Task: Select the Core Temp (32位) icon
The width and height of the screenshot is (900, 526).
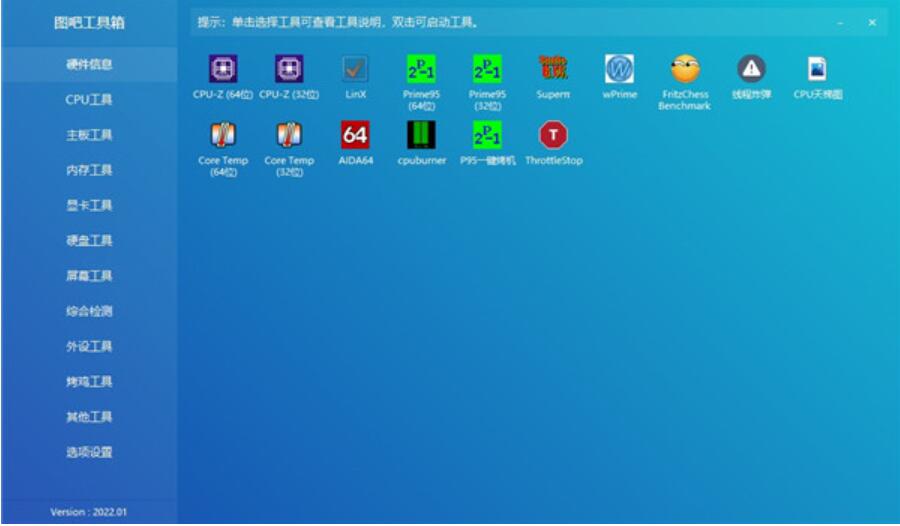Action: (x=289, y=135)
